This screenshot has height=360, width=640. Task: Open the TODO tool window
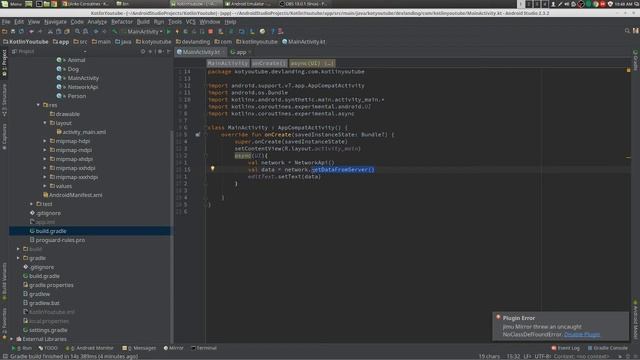click(48, 348)
